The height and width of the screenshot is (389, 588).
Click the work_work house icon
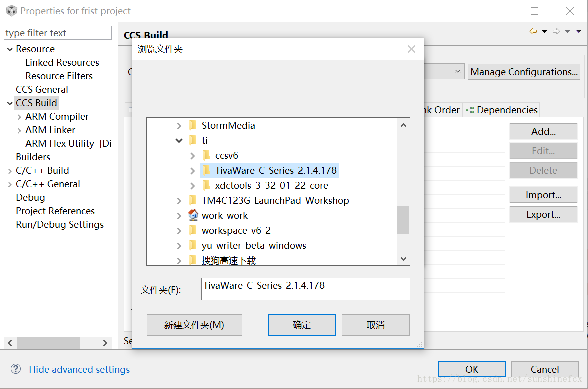tap(193, 215)
